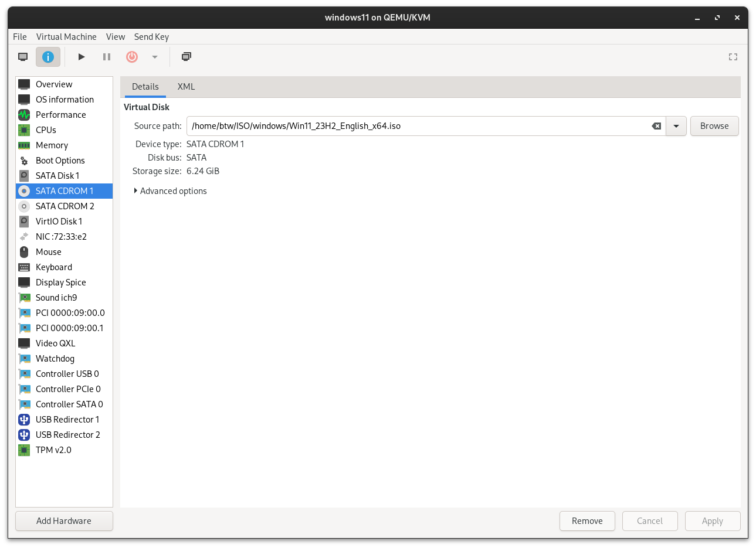Click Browse to choose an ISO
The height and width of the screenshot is (548, 756).
coord(714,126)
